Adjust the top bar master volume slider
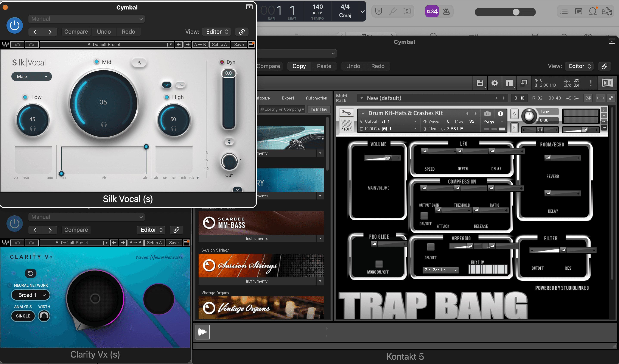The height and width of the screenshot is (364, 619). click(505, 12)
